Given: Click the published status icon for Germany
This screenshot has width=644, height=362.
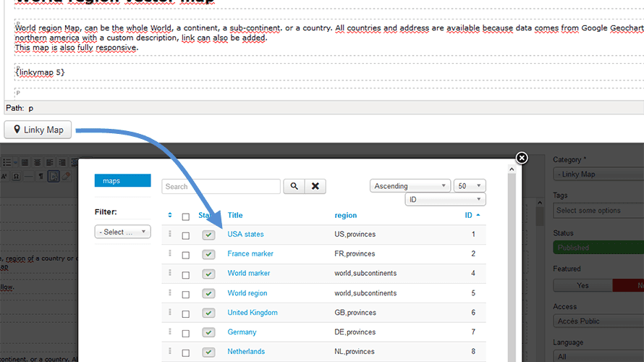Looking at the screenshot, I should pos(208,332).
